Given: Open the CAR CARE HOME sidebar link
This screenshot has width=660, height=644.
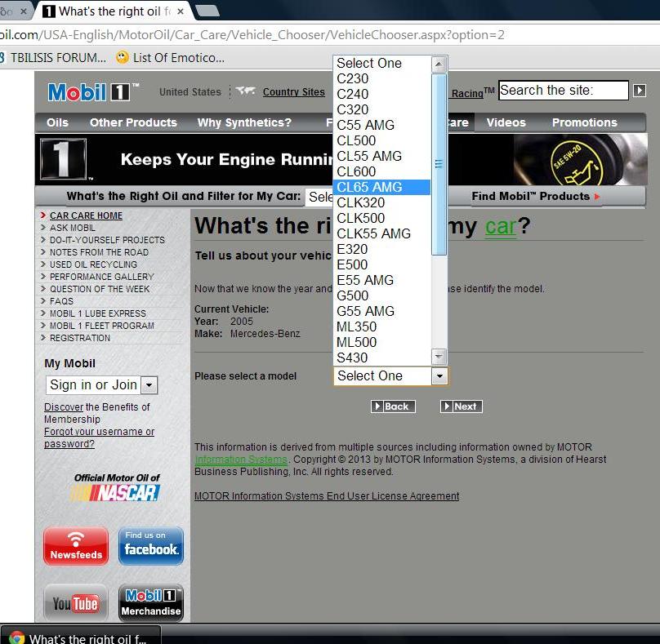Looking at the screenshot, I should (86, 215).
